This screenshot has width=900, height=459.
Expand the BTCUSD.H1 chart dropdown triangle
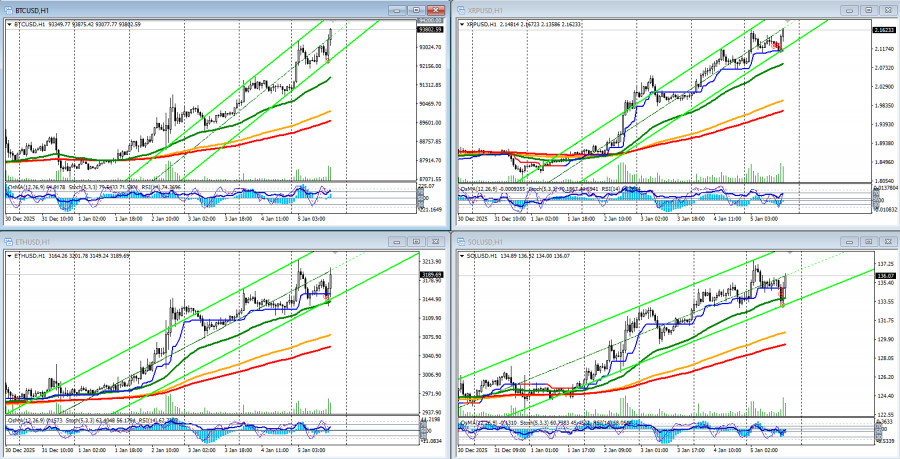point(9,24)
